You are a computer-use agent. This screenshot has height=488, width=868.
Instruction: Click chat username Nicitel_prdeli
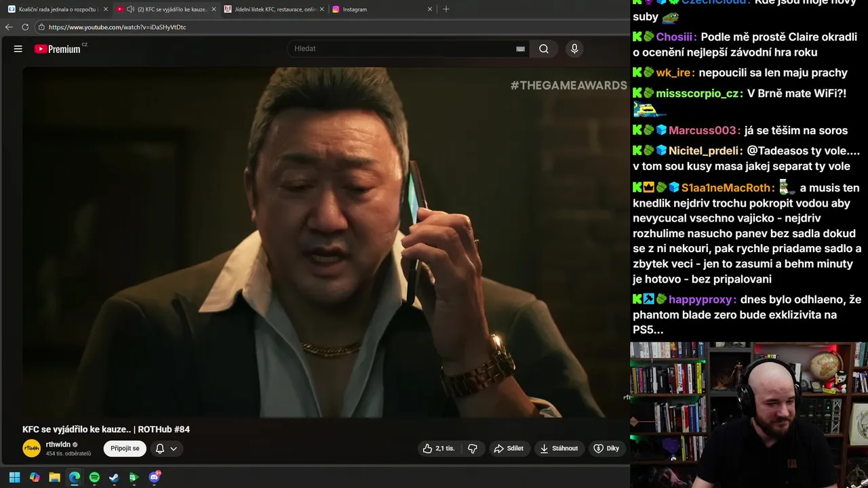click(x=704, y=151)
